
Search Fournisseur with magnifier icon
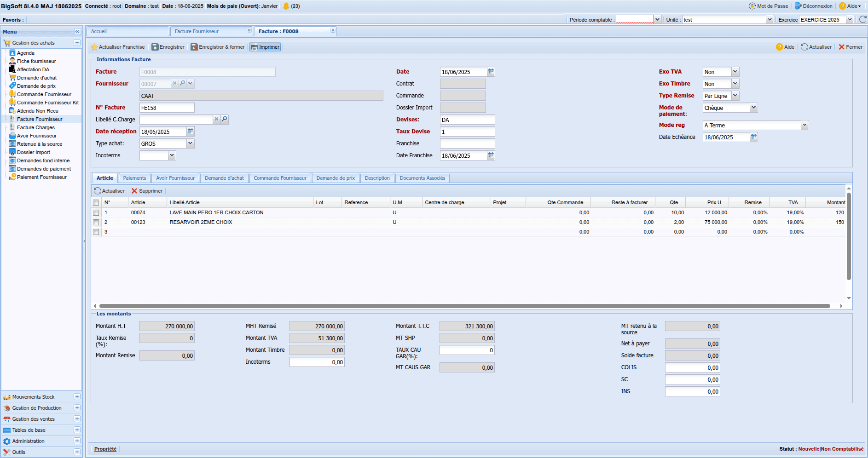pyautogui.click(x=183, y=83)
